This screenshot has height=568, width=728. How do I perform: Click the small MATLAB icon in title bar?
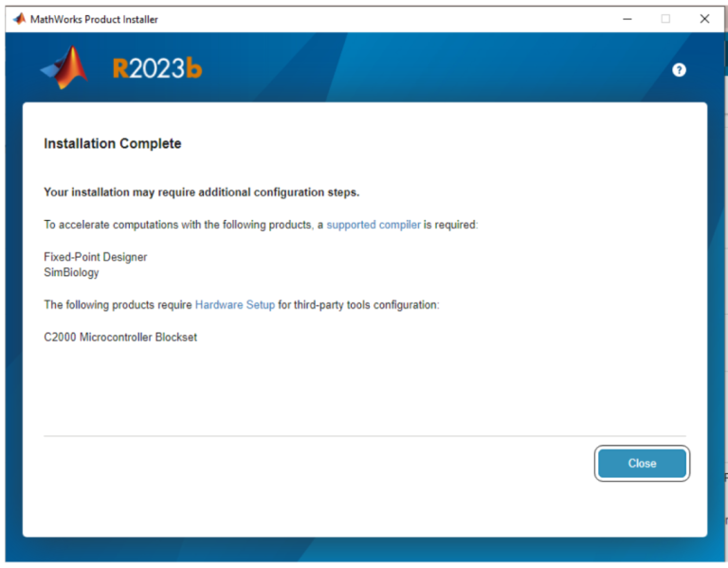(19, 19)
